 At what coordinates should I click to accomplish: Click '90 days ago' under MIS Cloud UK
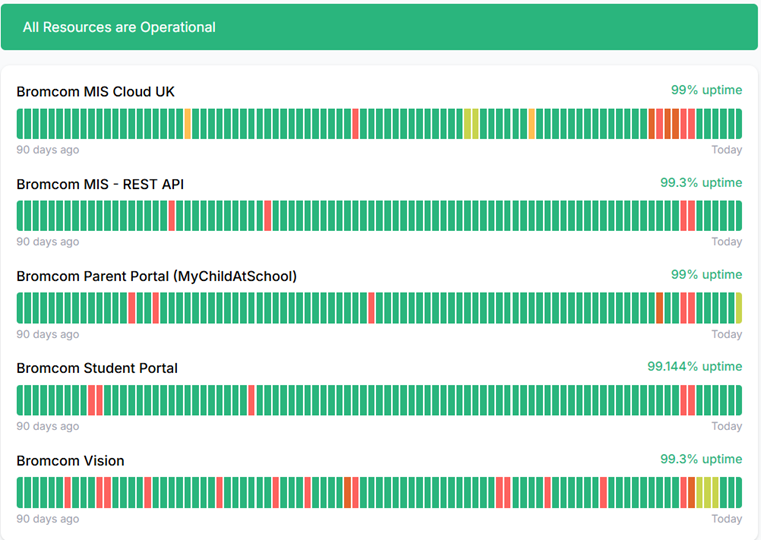pos(48,149)
